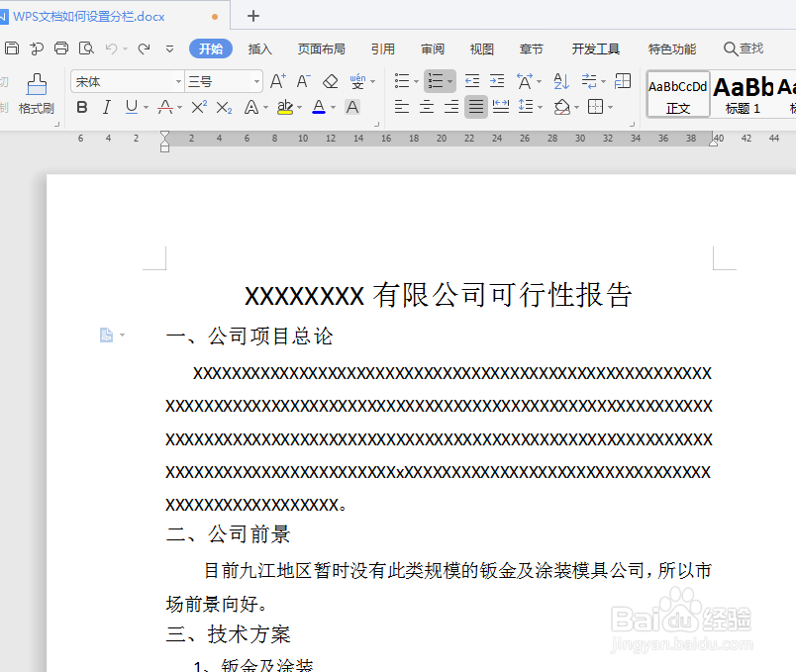Screen dimensions: 796x672
Task: Apply the 标题 1 heading style
Action: 742,94
